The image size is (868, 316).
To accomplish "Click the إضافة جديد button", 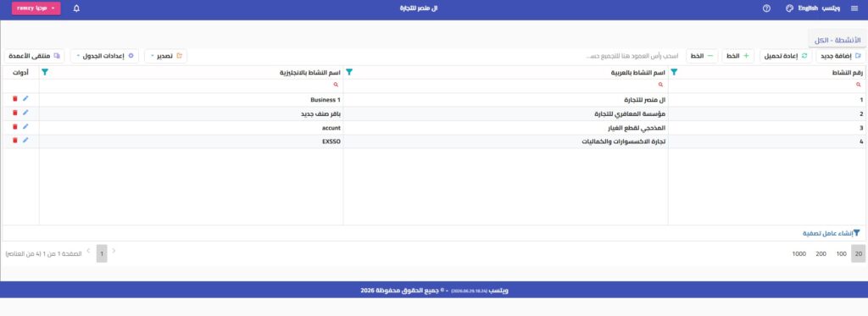I will (x=840, y=56).
